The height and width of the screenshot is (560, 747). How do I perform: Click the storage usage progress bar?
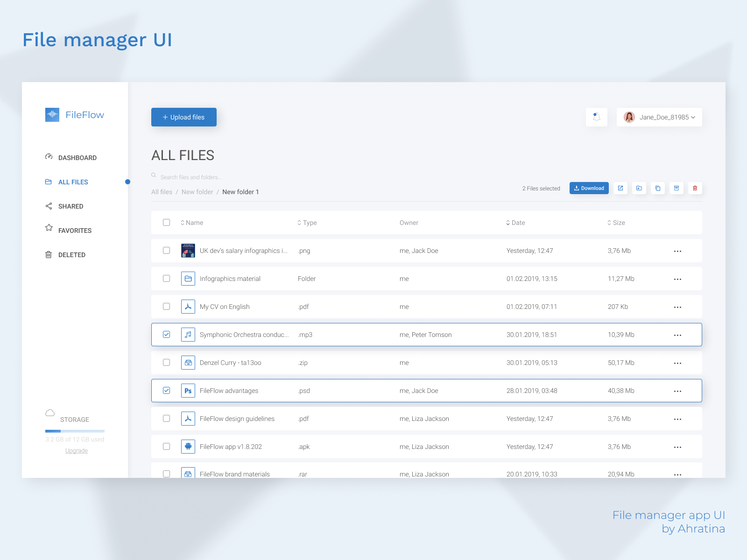75,431
